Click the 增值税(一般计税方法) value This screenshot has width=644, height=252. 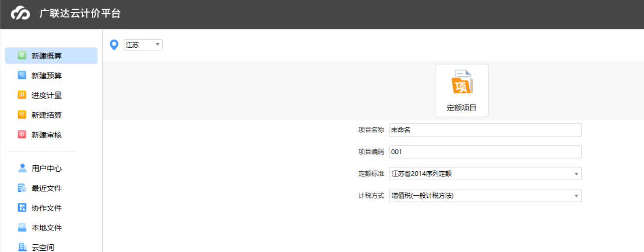coord(422,196)
